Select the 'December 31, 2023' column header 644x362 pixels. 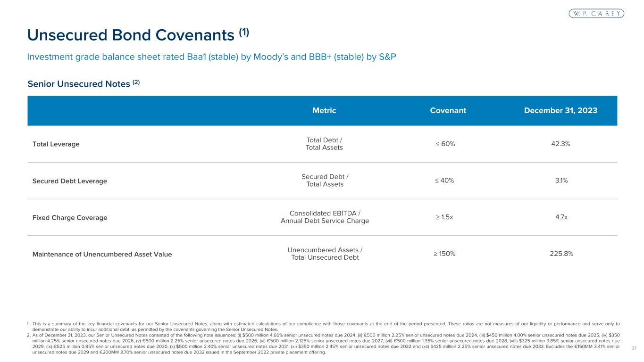click(x=561, y=111)
